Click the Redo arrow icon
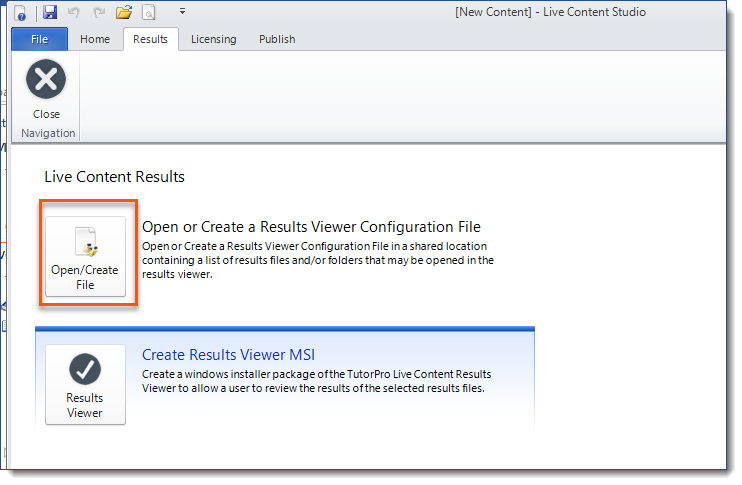 pos(99,12)
